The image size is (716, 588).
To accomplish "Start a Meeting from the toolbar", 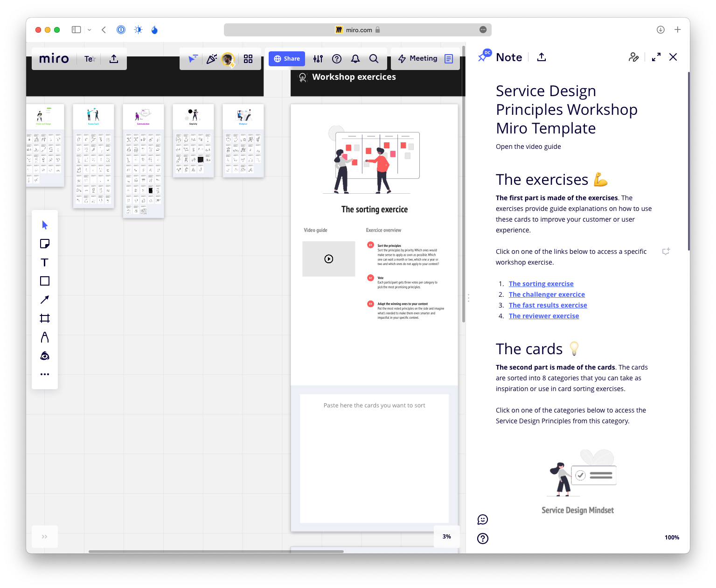I will pos(418,59).
